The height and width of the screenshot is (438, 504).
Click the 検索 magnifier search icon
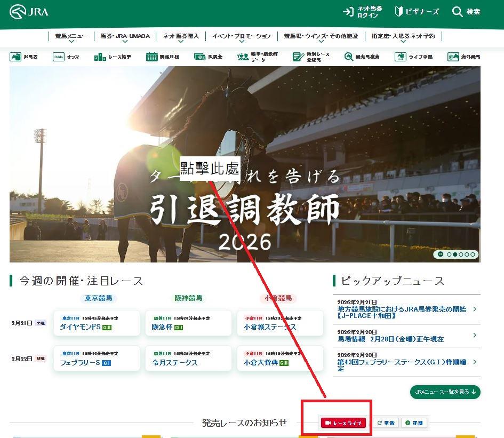click(457, 12)
